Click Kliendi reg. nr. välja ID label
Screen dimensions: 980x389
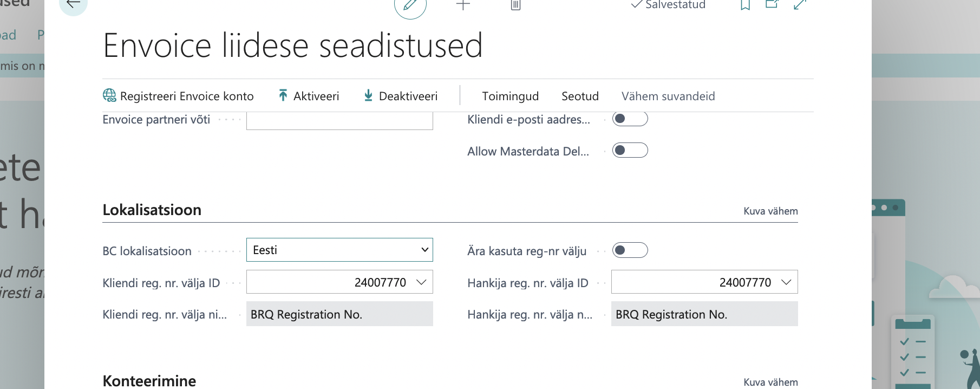(x=161, y=283)
